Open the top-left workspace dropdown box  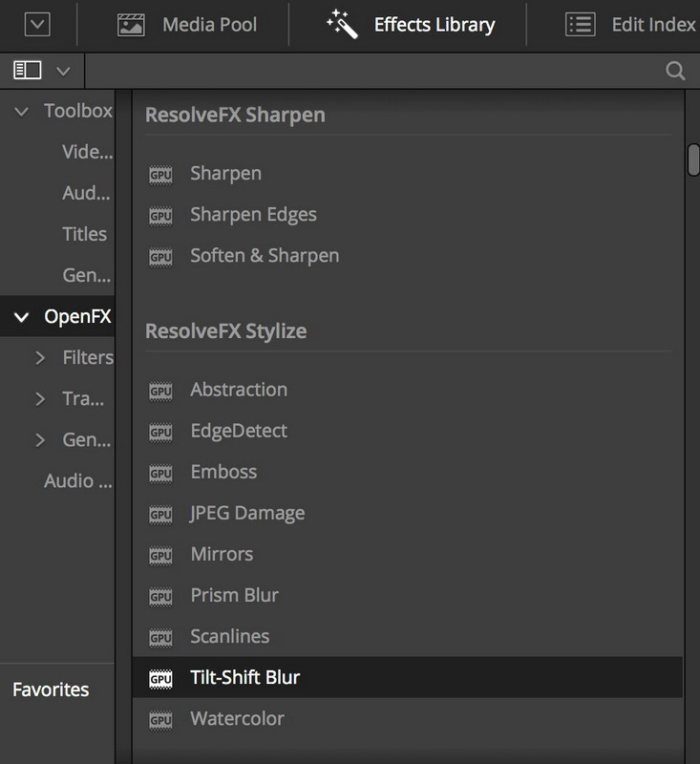coord(37,25)
